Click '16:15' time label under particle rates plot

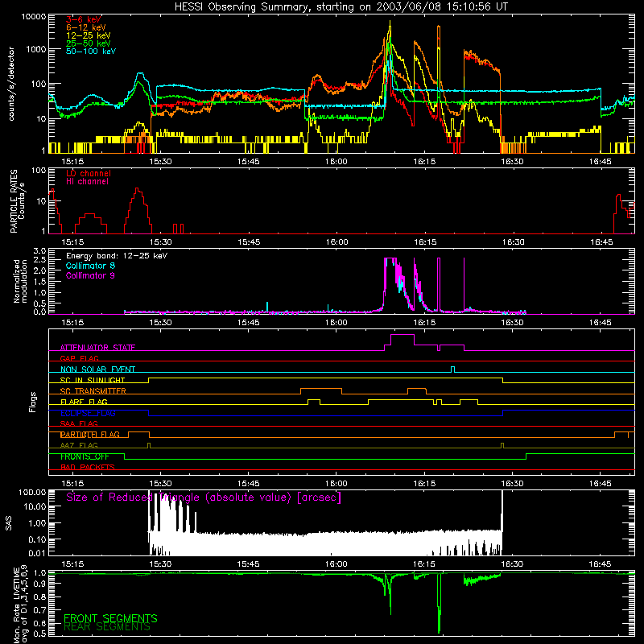click(x=425, y=242)
